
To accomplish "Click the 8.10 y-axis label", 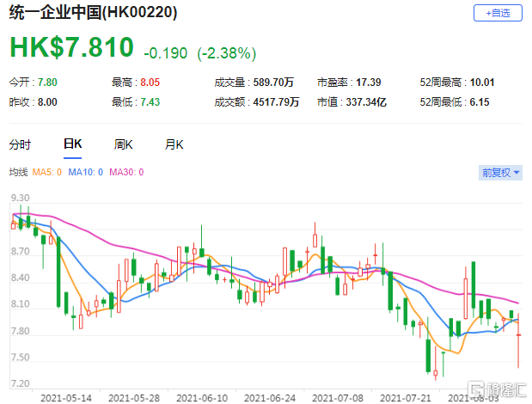I will [20, 304].
